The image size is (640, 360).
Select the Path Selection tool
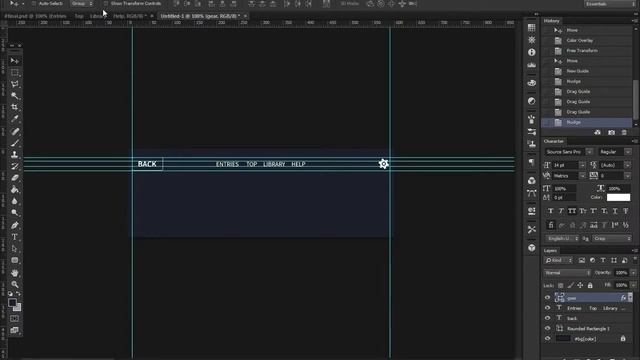[15, 249]
